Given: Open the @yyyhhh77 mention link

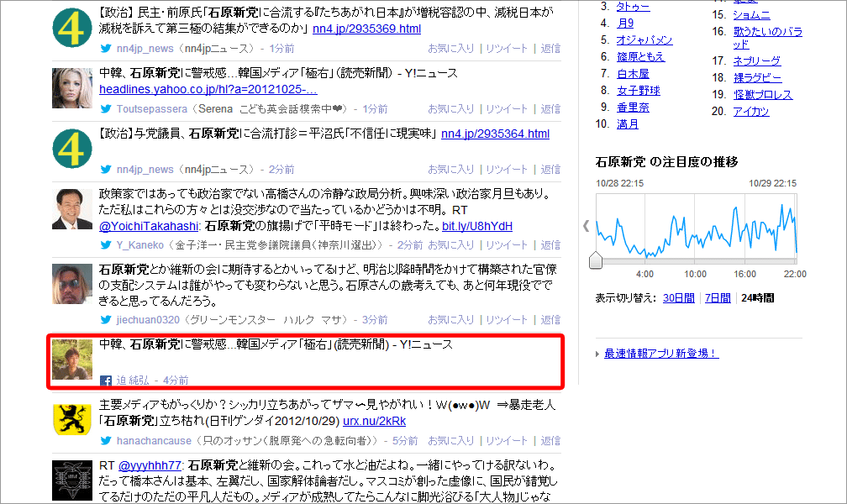Looking at the screenshot, I should pos(150,465).
